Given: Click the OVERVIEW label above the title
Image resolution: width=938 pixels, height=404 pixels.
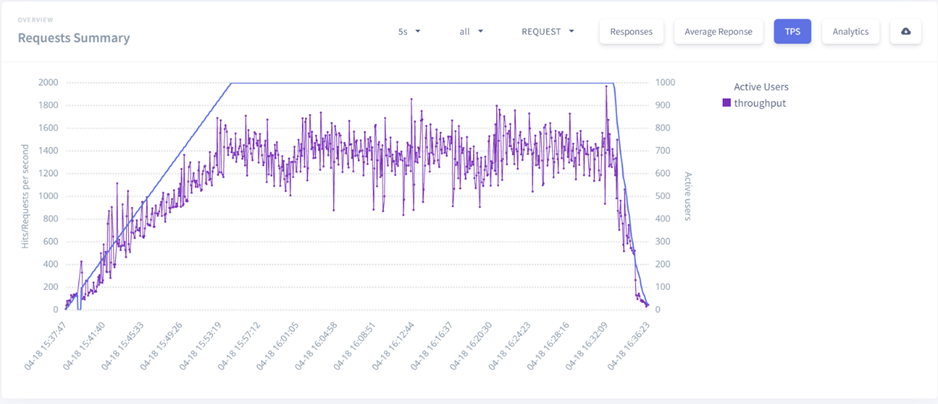Looking at the screenshot, I should click(x=33, y=20).
